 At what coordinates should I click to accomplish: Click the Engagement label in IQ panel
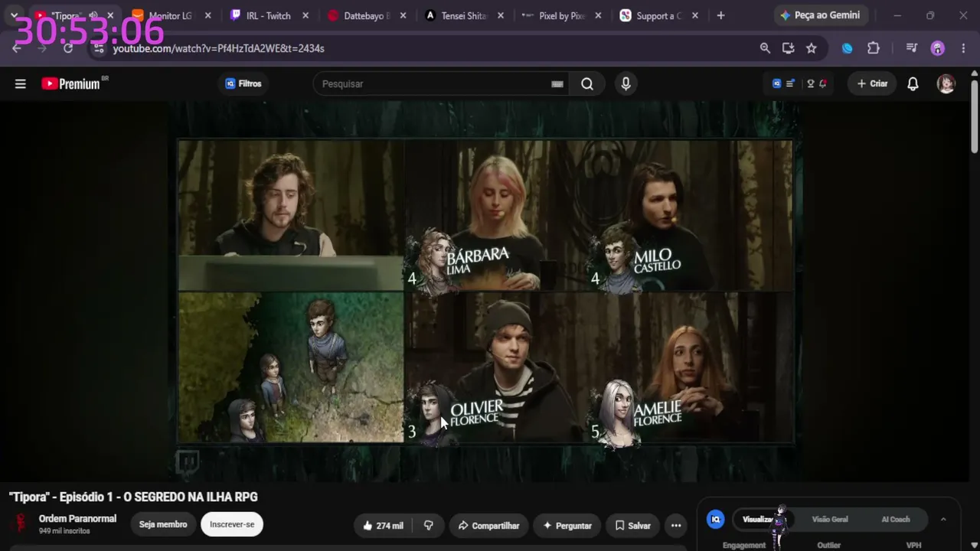tap(744, 546)
